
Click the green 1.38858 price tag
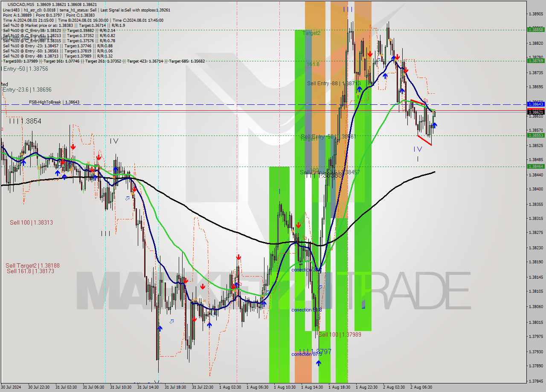[x=536, y=29]
